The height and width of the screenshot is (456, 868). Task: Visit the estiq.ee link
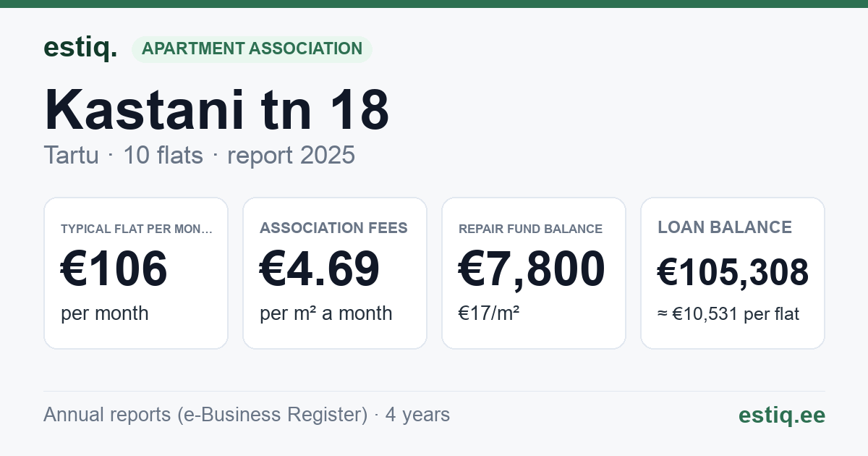pos(782,415)
